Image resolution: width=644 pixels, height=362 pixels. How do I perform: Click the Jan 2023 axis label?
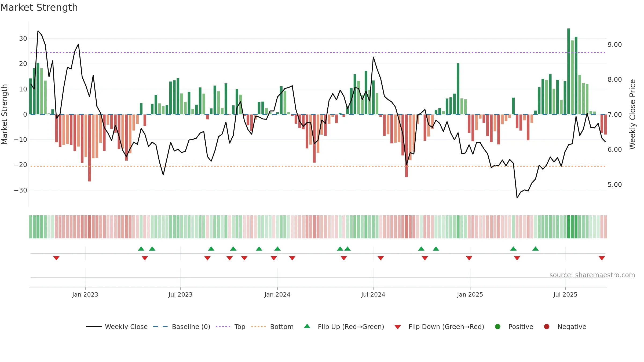tap(85, 294)
